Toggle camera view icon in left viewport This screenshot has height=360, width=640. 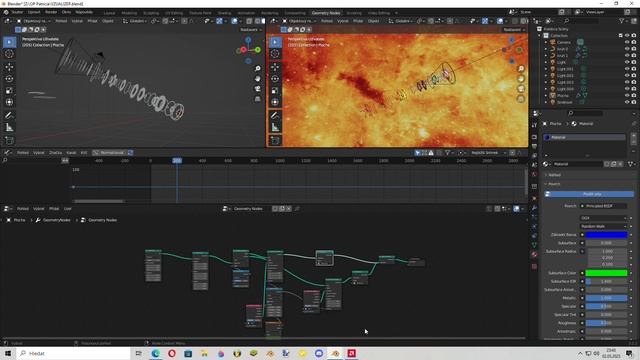[258, 89]
